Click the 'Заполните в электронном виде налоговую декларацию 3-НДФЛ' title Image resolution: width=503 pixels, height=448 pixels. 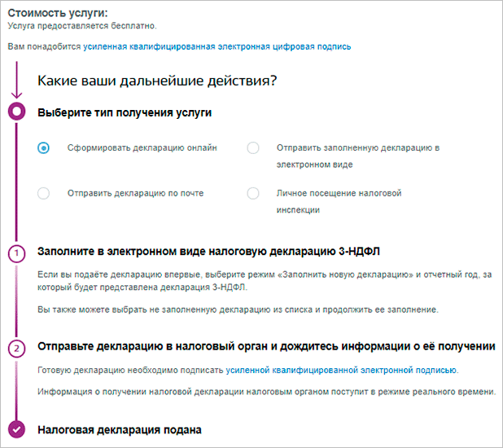point(209,251)
